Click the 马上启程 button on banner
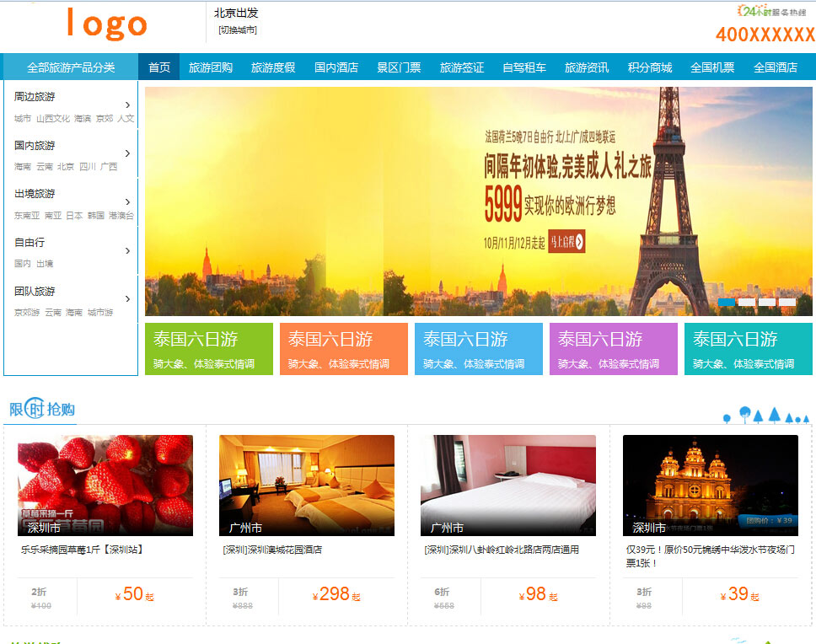This screenshot has height=644, width=816. click(x=565, y=242)
